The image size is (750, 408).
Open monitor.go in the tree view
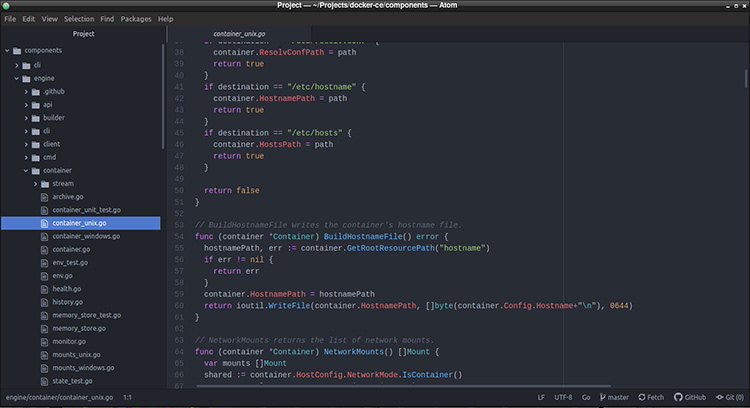pyautogui.click(x=69, y=341)
